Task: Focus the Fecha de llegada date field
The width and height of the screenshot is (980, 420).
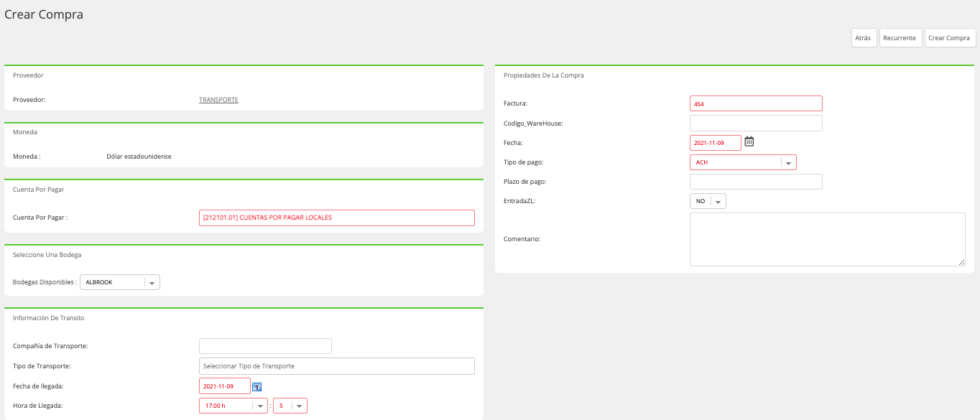Action: [225, 386]
